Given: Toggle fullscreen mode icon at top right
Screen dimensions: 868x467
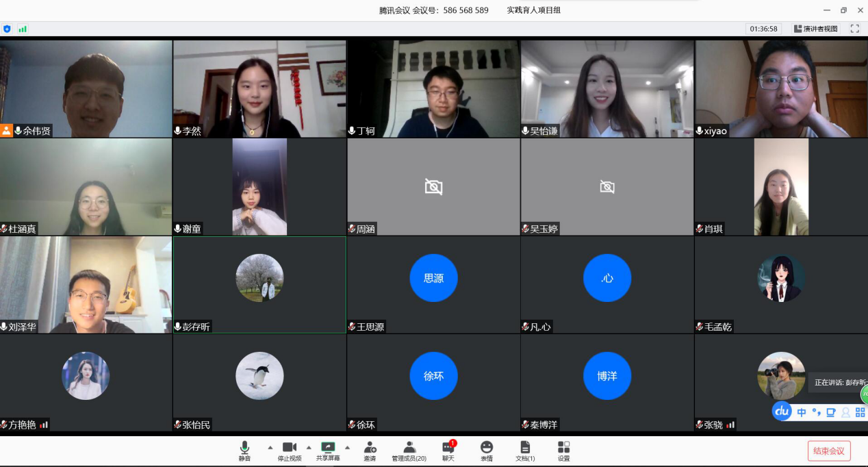Looking at the screenshot, I should 854,29.
